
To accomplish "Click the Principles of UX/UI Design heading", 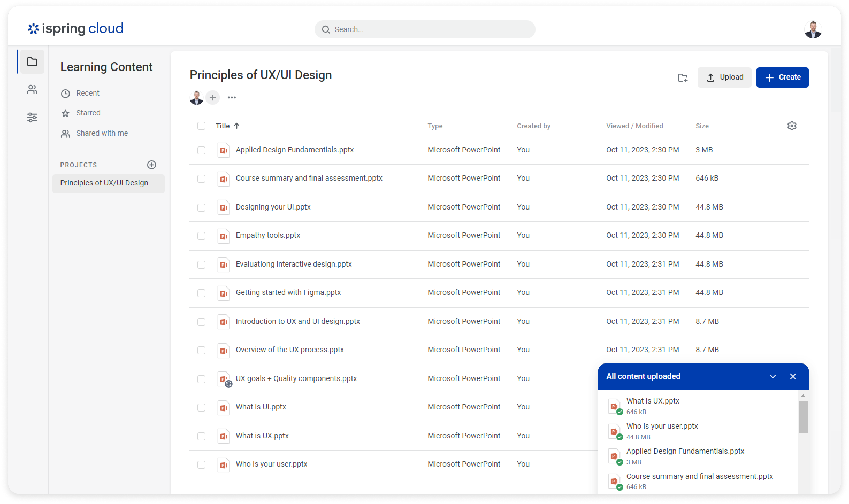I will (261, 75).
